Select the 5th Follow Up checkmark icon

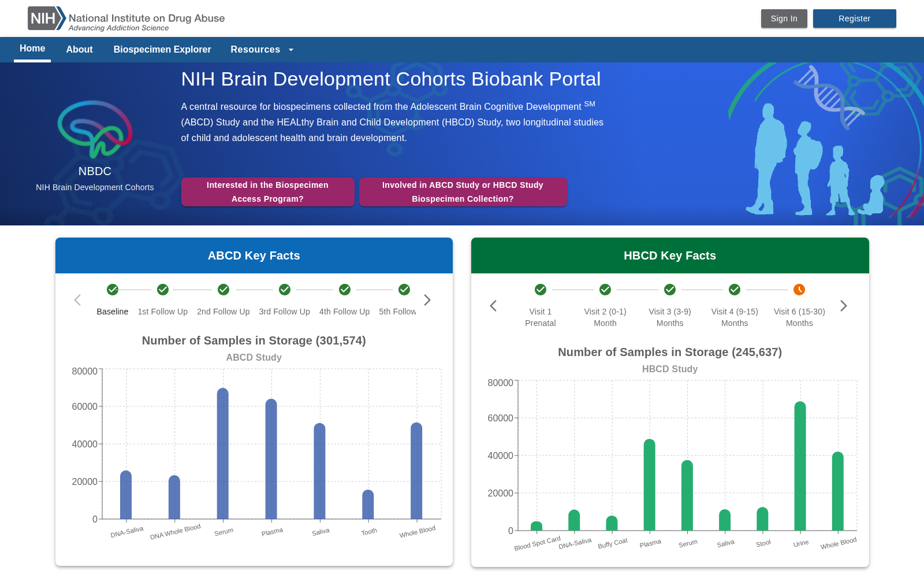[404, 290]
